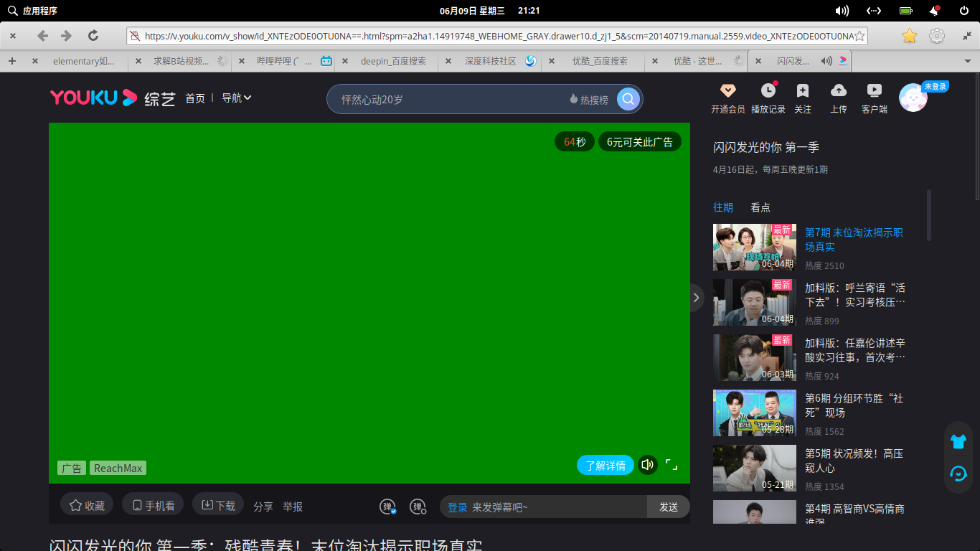Open the network indicator

point(874,11)
